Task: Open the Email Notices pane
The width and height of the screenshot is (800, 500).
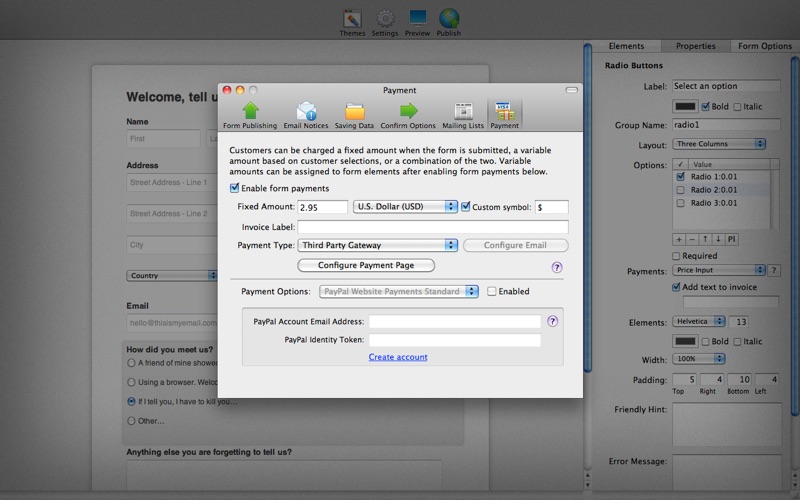Action: [305, 115]
